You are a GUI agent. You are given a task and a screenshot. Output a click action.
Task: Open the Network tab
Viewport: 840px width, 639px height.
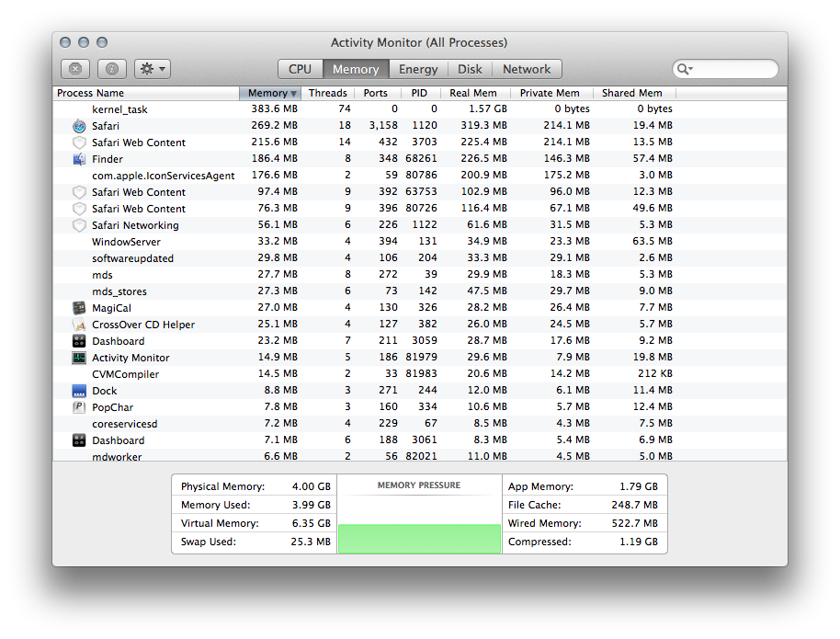526,69
